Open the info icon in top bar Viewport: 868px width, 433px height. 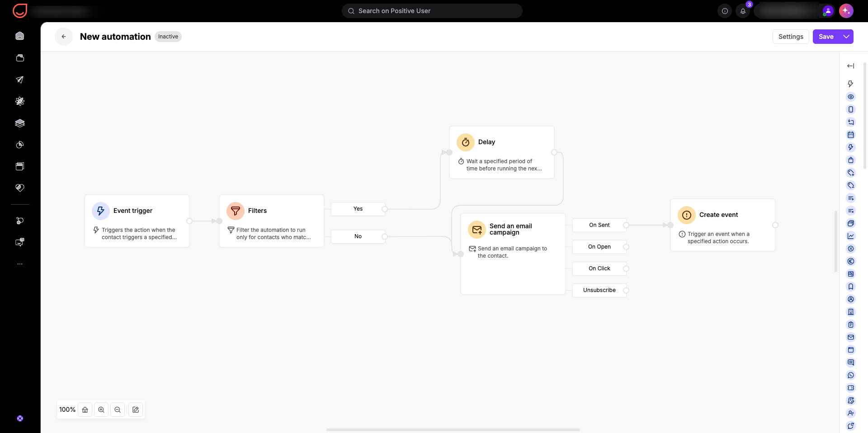(x=725, y=11)
